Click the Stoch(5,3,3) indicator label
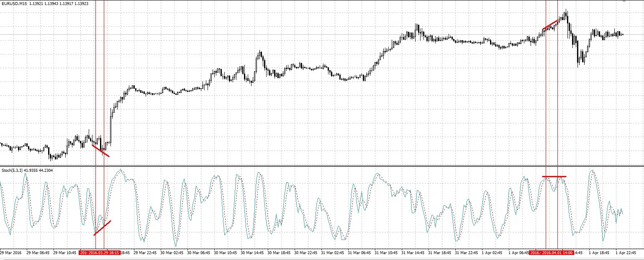Image resolution: width=644 pixels, height=260 pixels. click(13, 170)
